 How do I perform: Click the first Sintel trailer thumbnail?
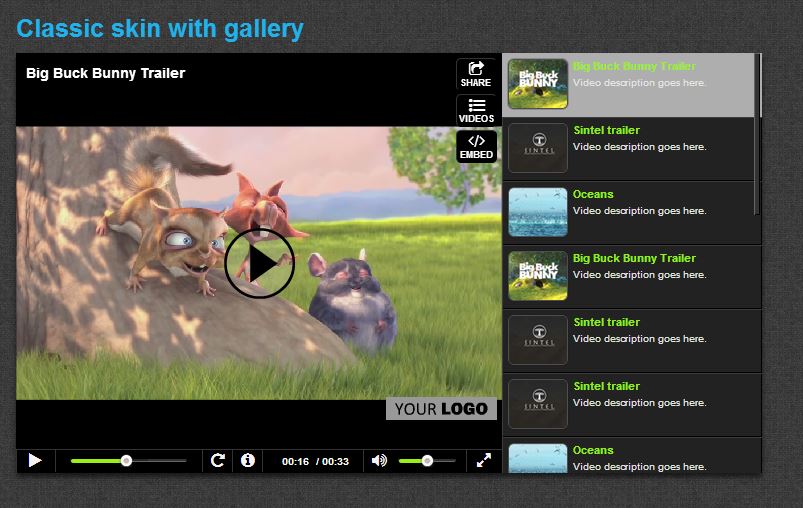pyautogui.click(x=538, y=148)
